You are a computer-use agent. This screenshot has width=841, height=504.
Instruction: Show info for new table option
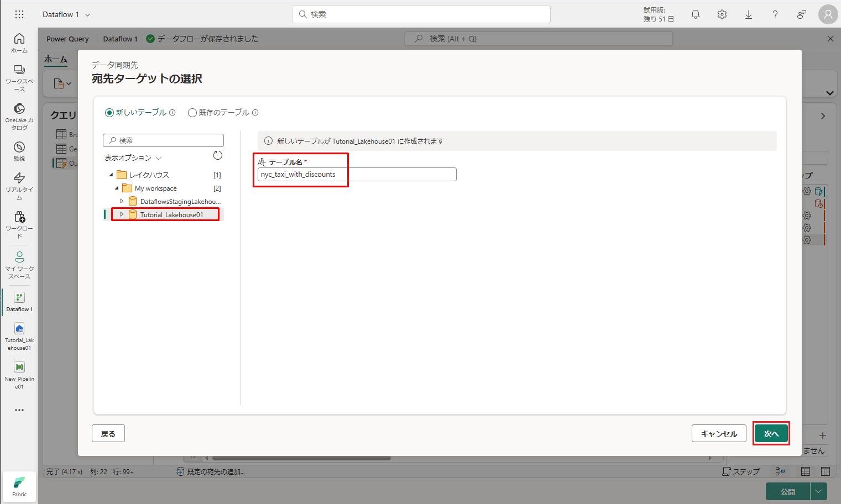coord(173,112)
